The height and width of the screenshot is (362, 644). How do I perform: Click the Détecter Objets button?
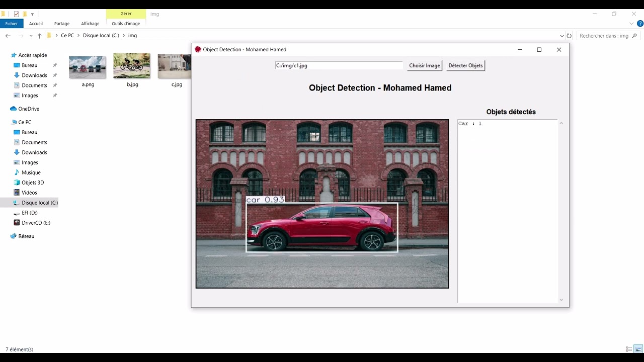coord(465,65)
